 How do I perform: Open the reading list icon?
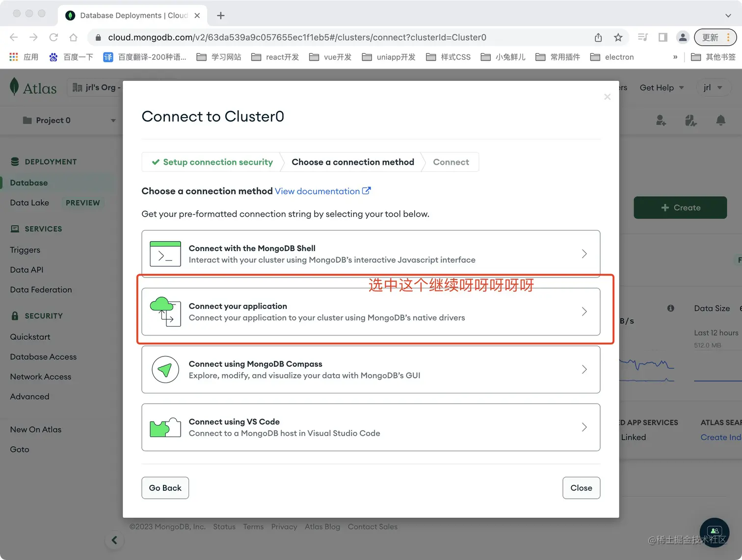643,37
